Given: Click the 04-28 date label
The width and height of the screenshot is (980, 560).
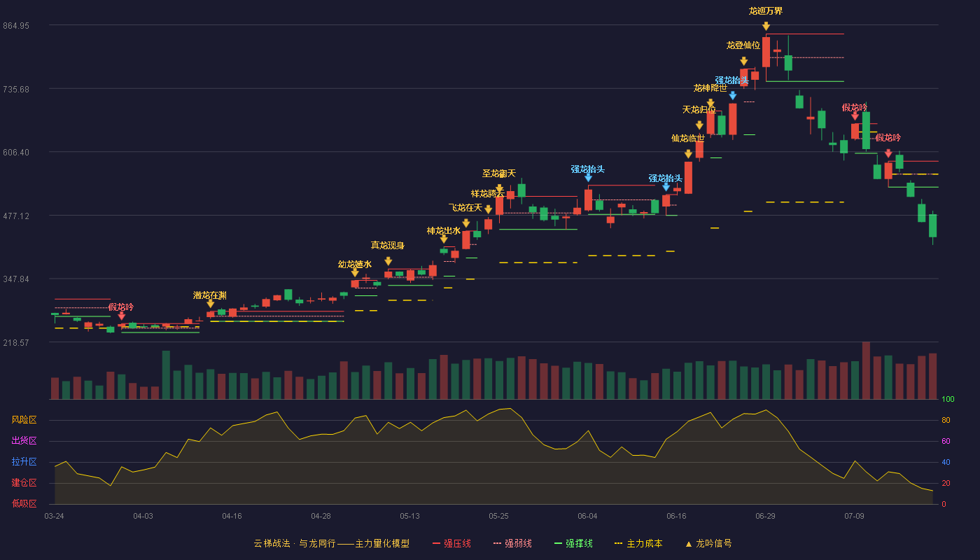Looking at the screenshot, I should (321, 516).
